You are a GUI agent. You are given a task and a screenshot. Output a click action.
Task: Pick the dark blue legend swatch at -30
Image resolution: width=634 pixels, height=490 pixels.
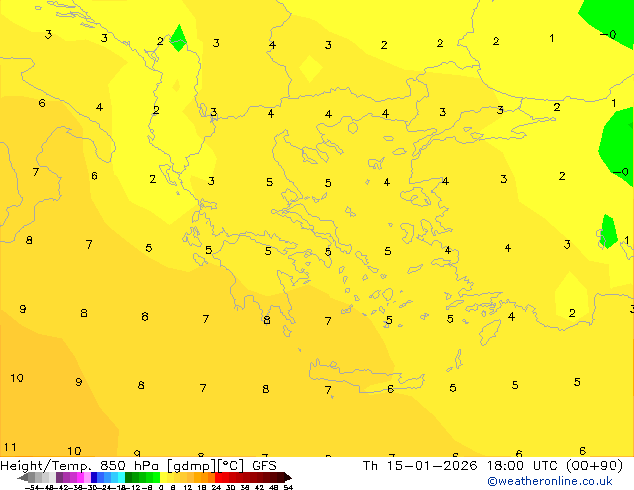[94, 477]
